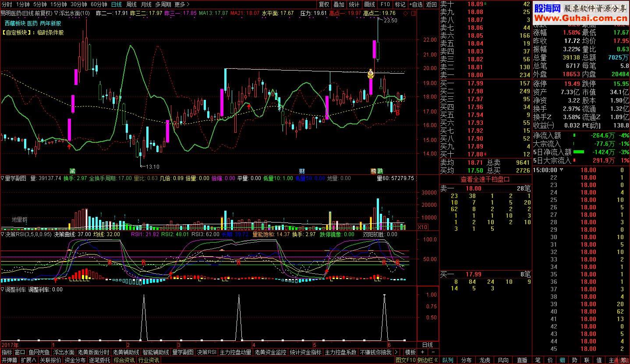Activate the 画线 drawing tool
630x364 pixels.
pos(370,4)
